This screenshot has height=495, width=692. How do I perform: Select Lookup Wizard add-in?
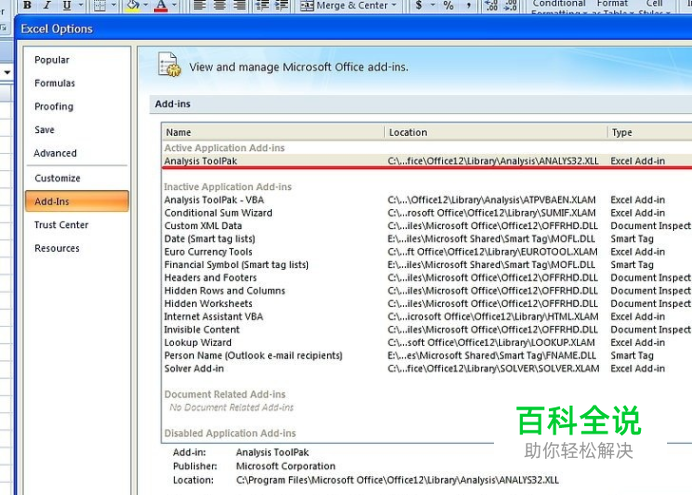coord(427,343)
